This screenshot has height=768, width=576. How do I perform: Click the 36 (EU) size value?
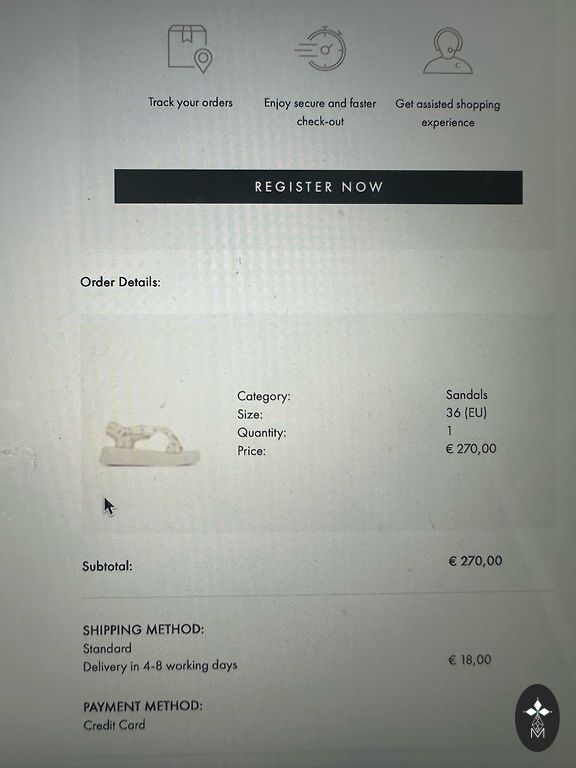tap(466, 412)
